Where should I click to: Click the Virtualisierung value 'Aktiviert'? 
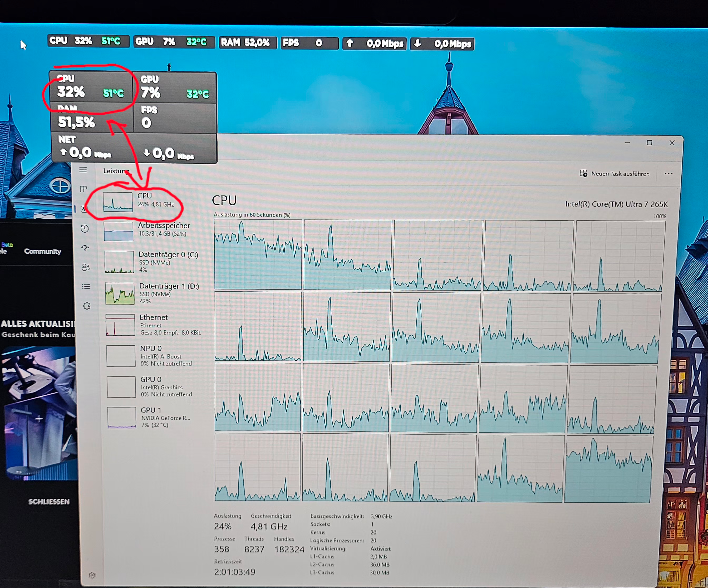[x=380, y=549]
